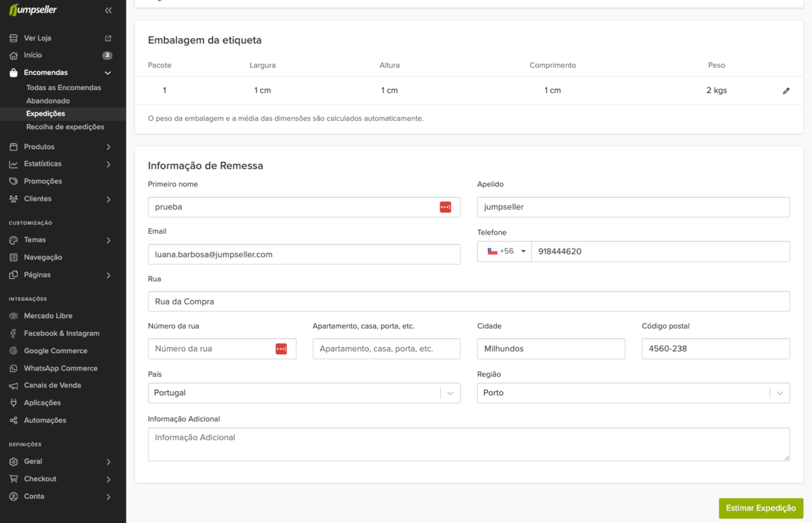Open Canais de Venda link
This screenshot has height=523, width=812.
pos(53,385)
